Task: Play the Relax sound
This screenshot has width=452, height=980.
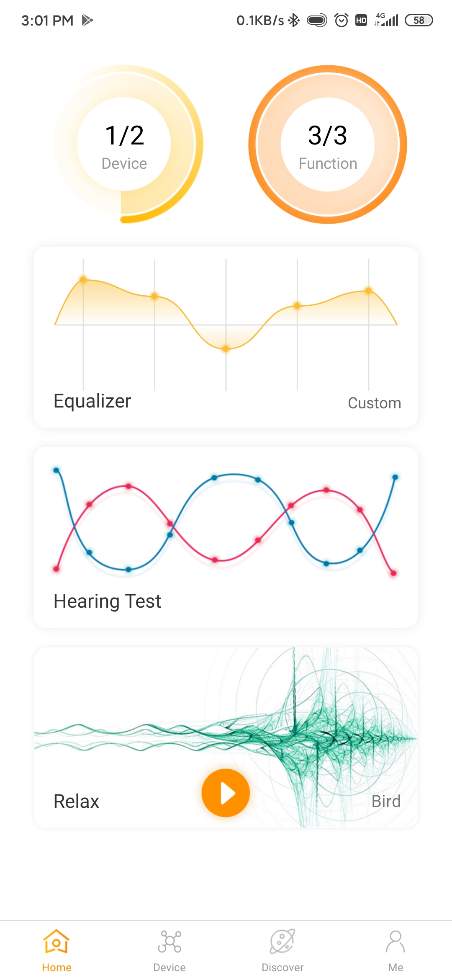Action: (x=226, y=793)
